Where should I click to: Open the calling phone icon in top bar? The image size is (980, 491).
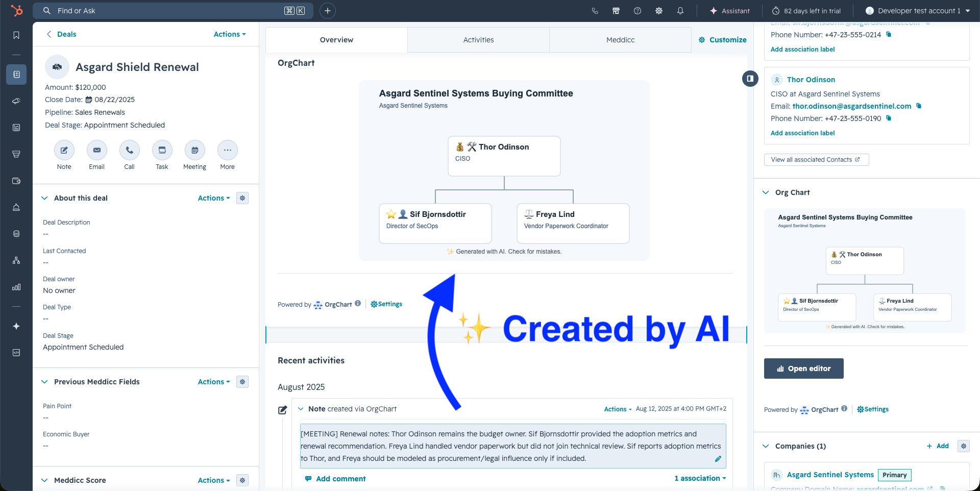(595, 11)
